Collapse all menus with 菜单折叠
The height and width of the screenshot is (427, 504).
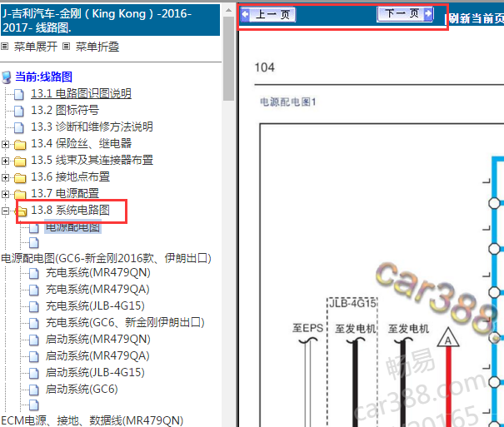point(97,47)
